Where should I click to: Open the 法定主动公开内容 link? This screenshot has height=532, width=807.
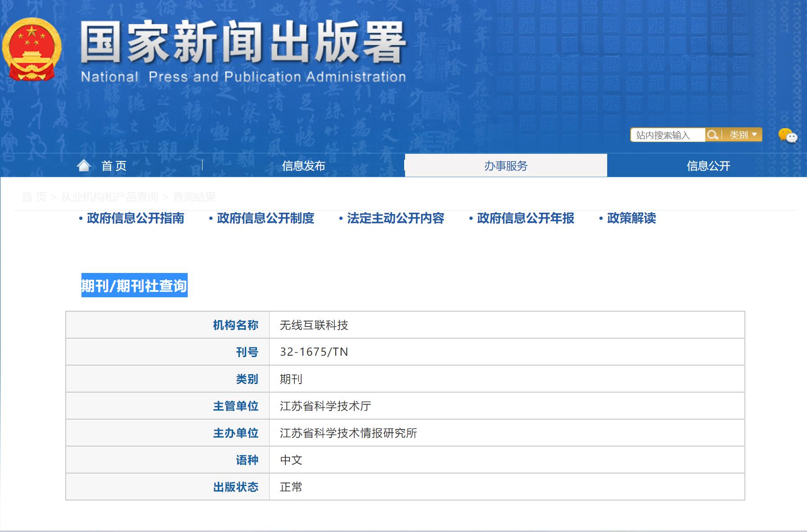pos(395,218)
